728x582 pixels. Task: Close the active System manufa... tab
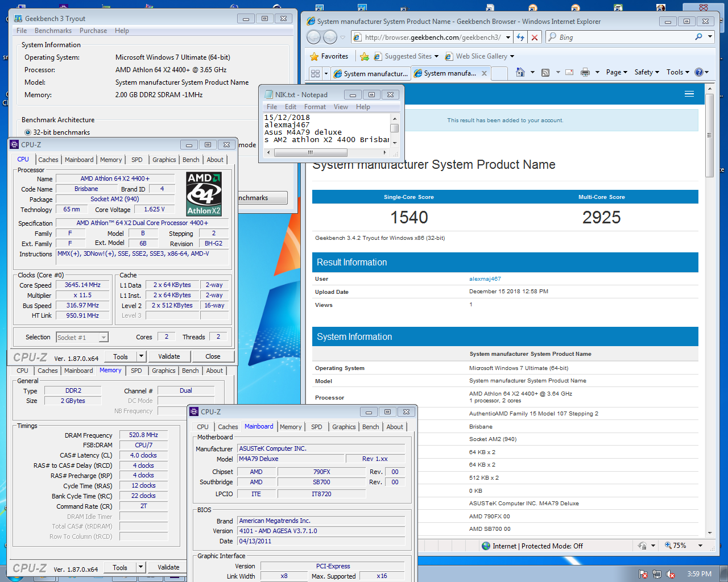484,73
